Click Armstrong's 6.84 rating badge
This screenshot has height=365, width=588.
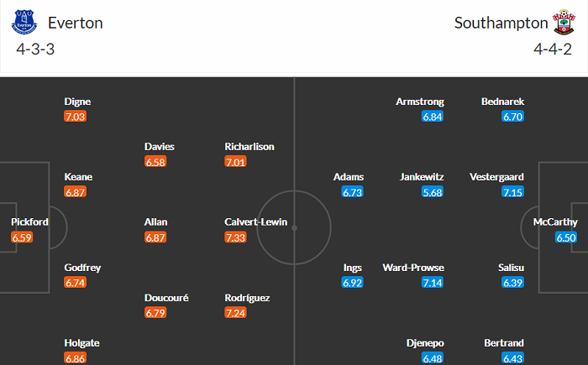pyautogui.click(x=433, y=117)
